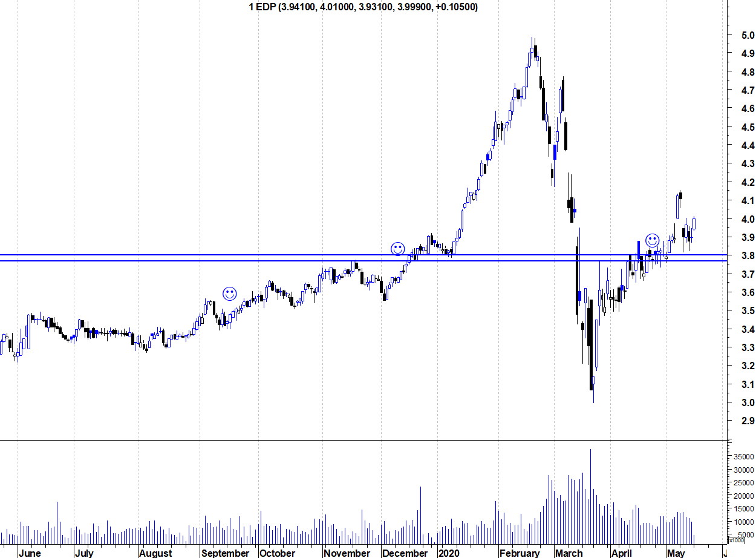Click the 35000 volume axis label
The width and height of the screenshot is (756, 558).
[745, 456]
